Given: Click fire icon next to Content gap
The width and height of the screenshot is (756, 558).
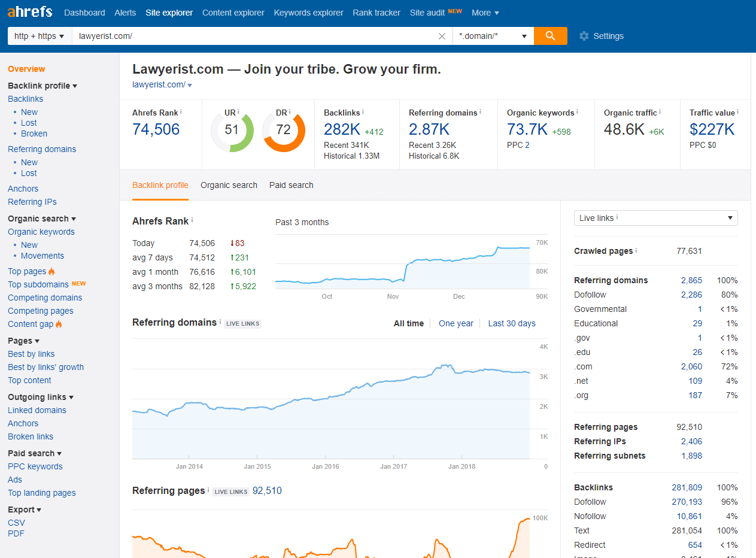Looking at the screenshot, I should pos(59,324).
